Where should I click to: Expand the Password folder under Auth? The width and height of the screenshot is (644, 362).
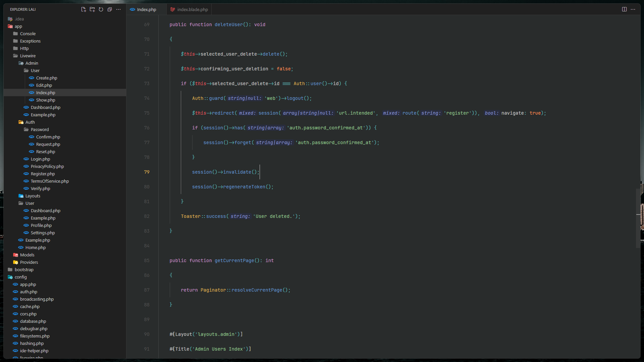[40, 129]
